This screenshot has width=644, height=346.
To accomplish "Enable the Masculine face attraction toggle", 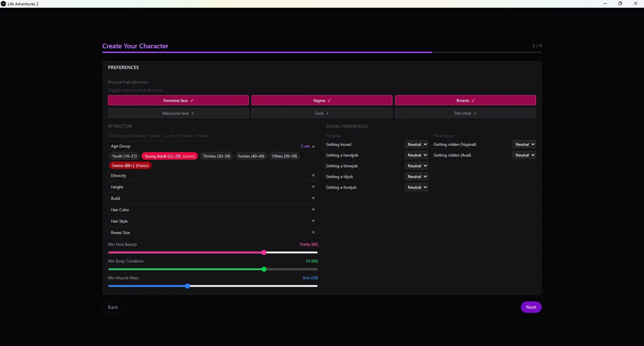I will (x=178, y=113).
